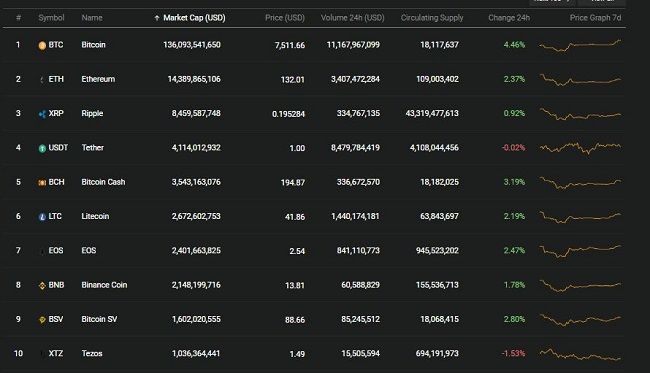
Task: Click the XTZ symbol text
Action: click(56, 354)
